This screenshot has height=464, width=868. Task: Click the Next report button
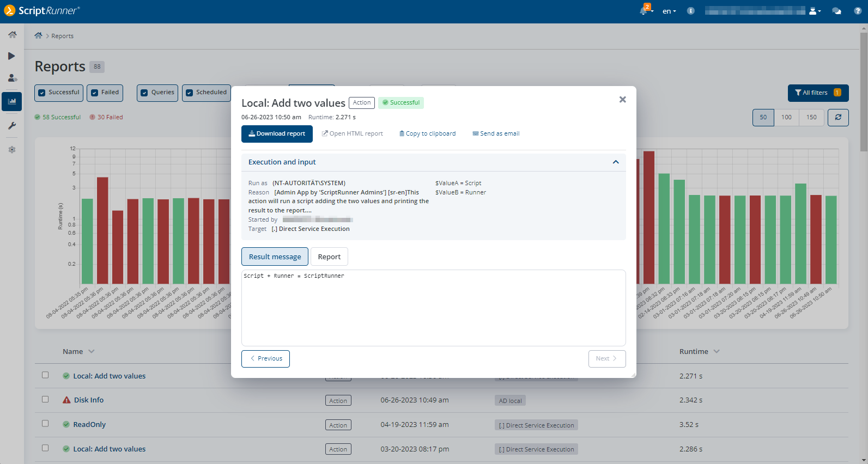[x=606, y=358]
